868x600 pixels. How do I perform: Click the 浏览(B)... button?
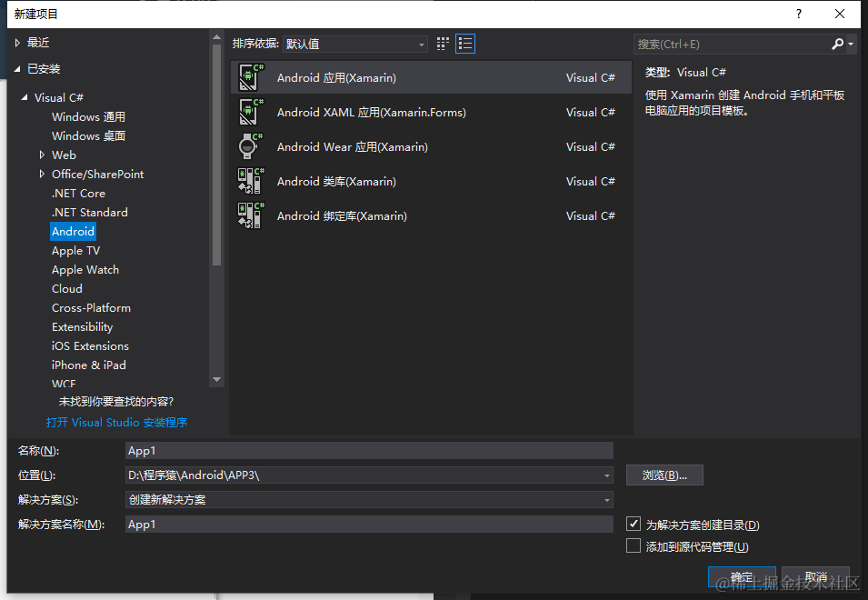[x=664, y=475]
